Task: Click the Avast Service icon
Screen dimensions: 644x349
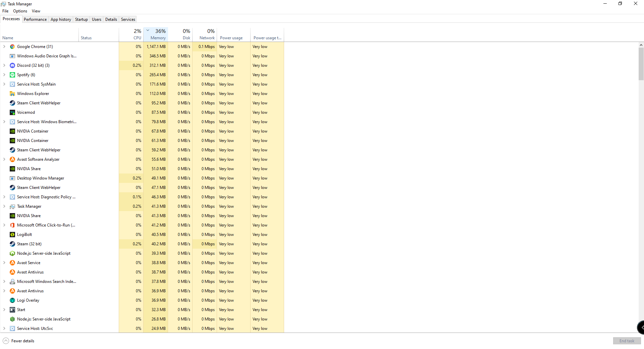Action: 12,263
